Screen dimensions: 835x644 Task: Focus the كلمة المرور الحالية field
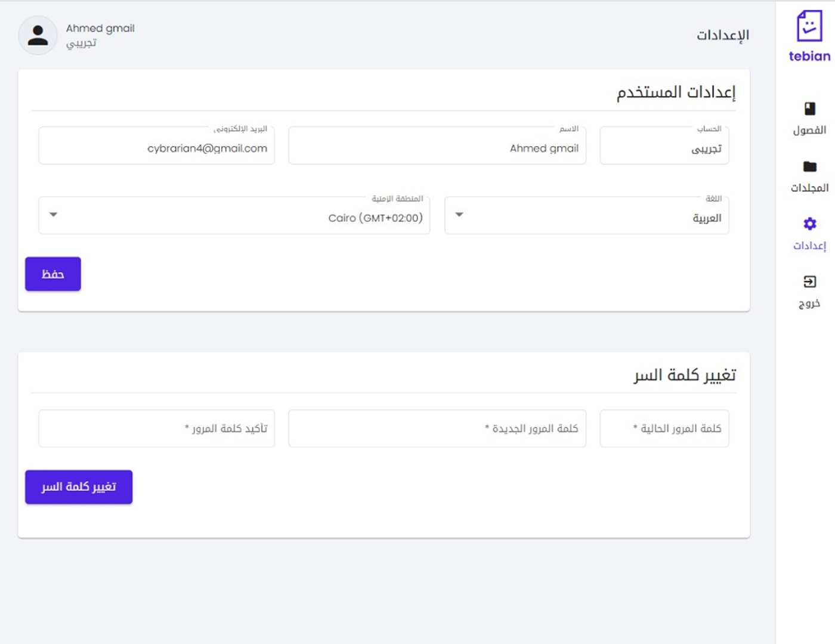664,428
